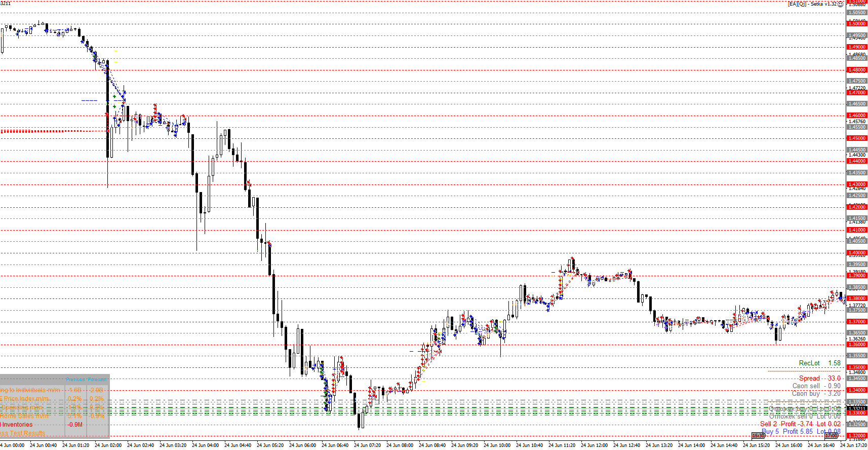
Task: Click the '24 Jun 02:00' time axis label
Action: (x=108, y=445)
